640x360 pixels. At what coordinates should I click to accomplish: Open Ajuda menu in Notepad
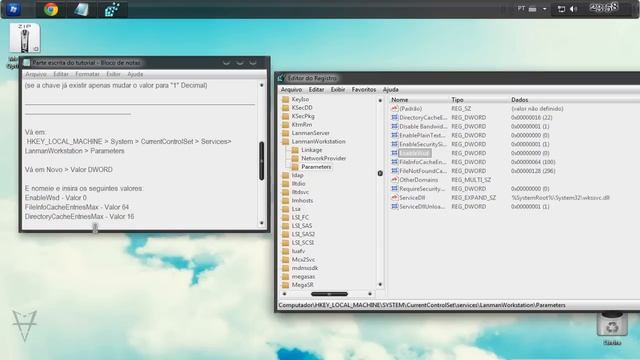click(x=135, y=74)
